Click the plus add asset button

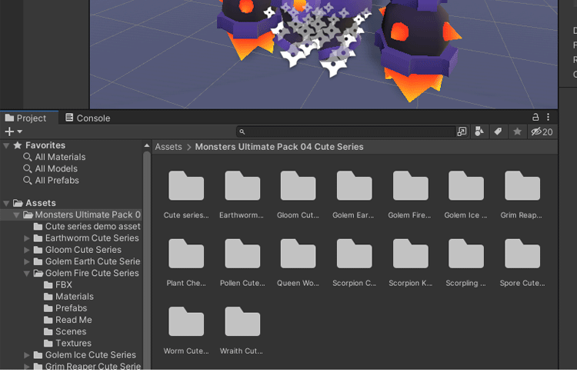click(9, 131)
